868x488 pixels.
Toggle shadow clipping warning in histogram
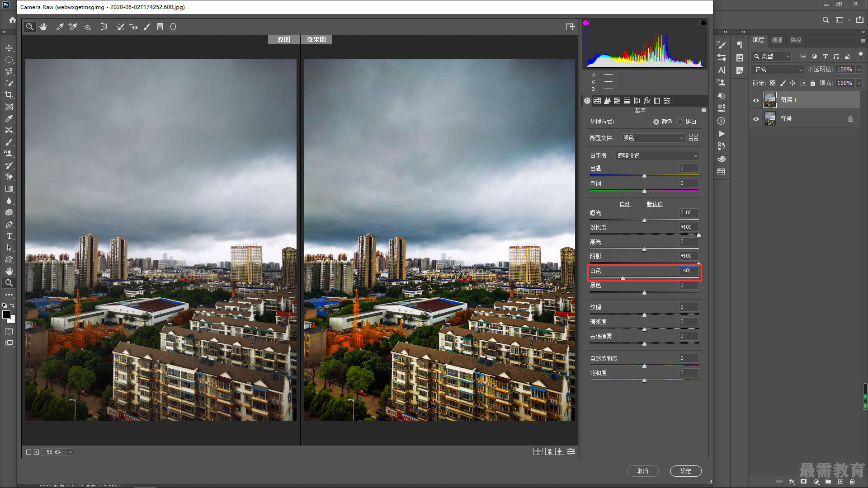585,23
